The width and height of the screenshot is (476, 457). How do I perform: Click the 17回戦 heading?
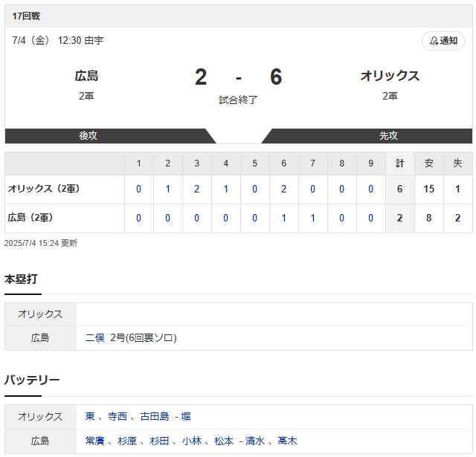tap(26, 16)
